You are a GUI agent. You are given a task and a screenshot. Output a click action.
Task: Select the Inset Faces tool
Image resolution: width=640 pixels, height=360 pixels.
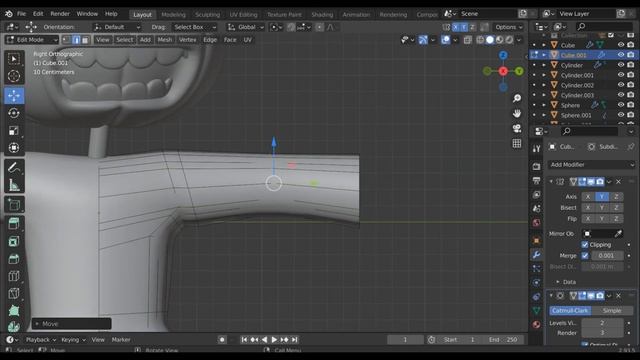(x=14, y=241)
